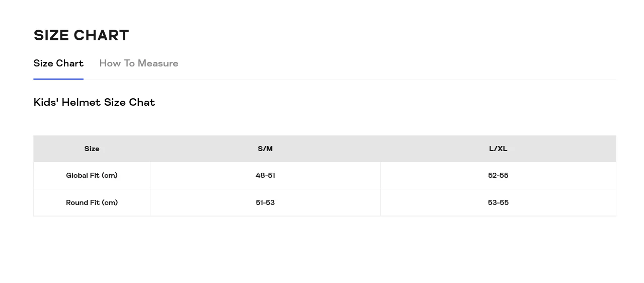Click the Kids' Helmet Size Chat subtitle
This screenshot has height=283, width=644.
coord(94,102)
